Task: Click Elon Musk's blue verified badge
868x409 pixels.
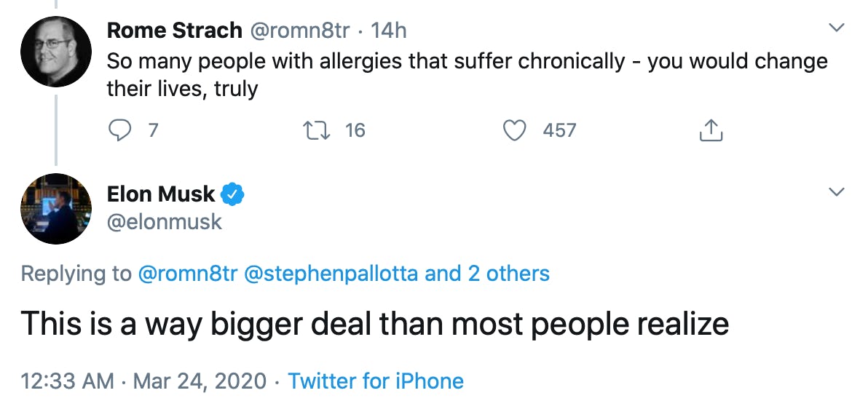Action: coord(233,194)
